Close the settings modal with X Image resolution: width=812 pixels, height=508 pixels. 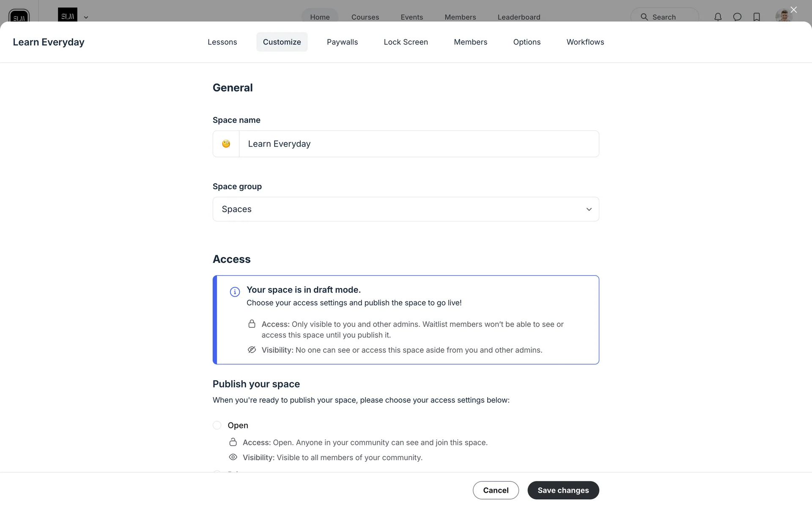pyautogui.click(x=793, y=10)
